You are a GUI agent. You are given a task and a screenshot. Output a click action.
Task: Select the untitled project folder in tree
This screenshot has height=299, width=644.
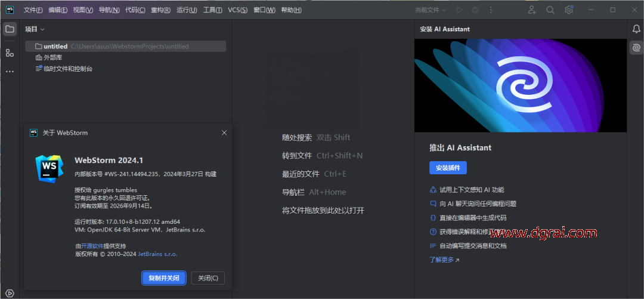(55, 46)
